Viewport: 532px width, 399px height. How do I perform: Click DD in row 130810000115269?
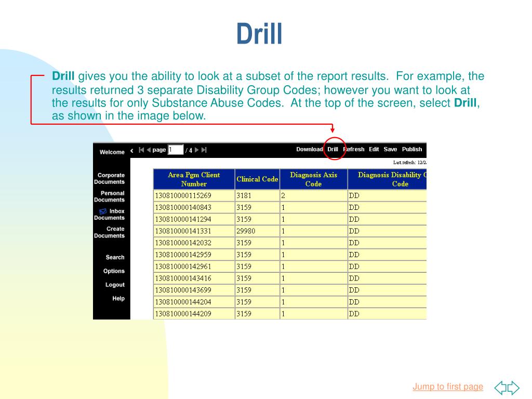tap(354, 196)
